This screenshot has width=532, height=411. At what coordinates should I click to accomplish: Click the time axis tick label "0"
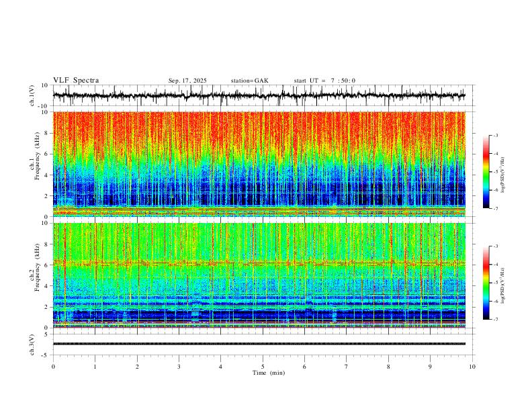(53, 367)
